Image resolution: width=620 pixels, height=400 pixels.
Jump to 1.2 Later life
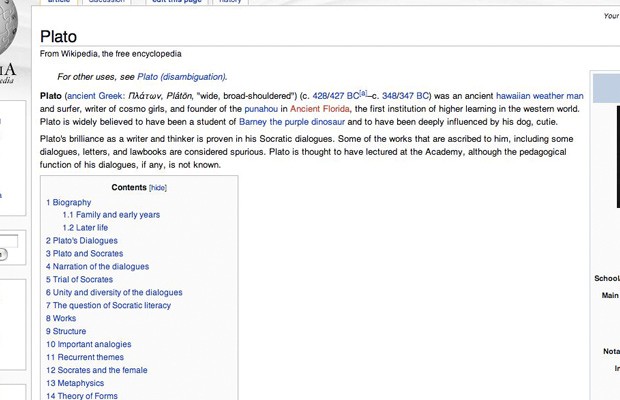(x=85, y=228)
